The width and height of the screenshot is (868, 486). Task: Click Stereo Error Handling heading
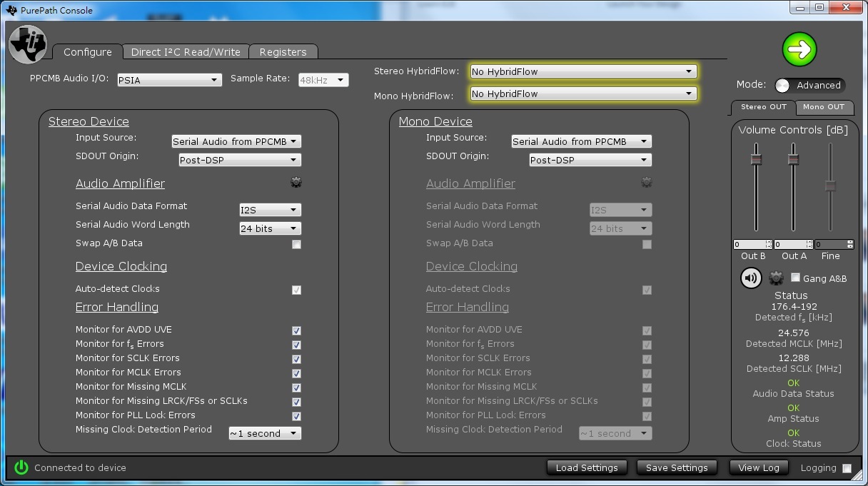pyautogui.click(x=117, y=307)
